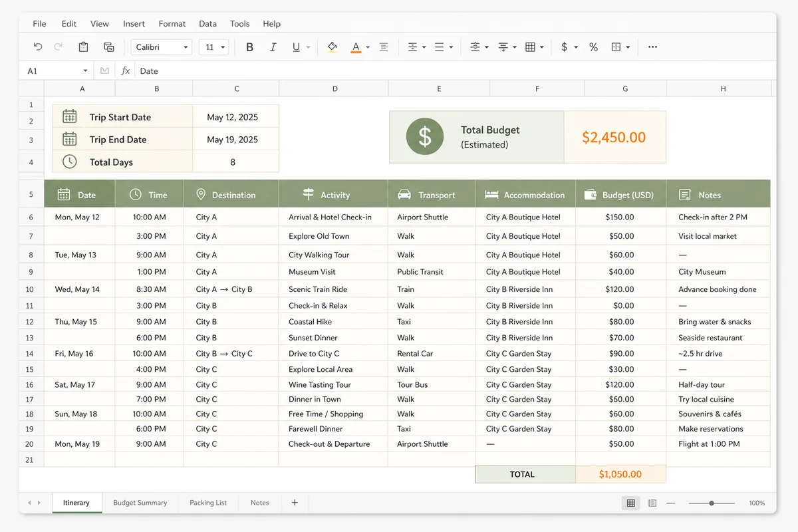798x532 pixels.
Task: Click the merge cells icon
Action: point(616,47)
